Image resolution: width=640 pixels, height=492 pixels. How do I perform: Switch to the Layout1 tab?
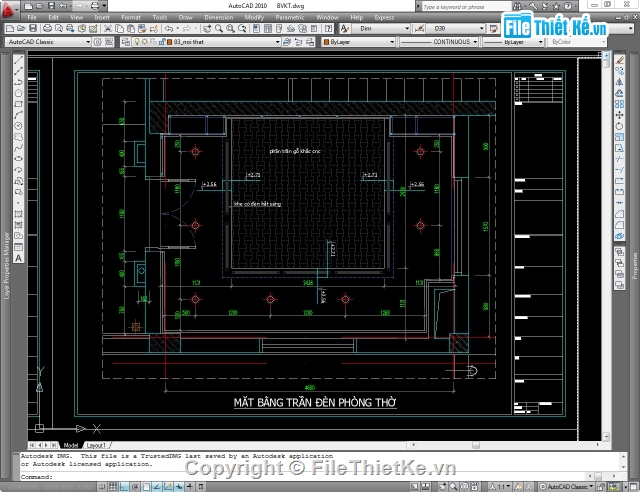96,445
